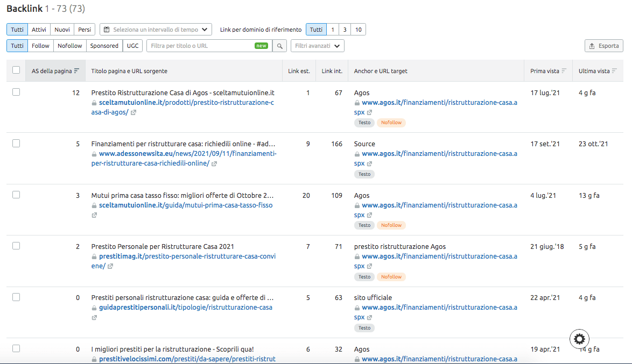Check the Mutui prima casa tasso fisso row
632x364 pixels.
click(x=16, y=195)
